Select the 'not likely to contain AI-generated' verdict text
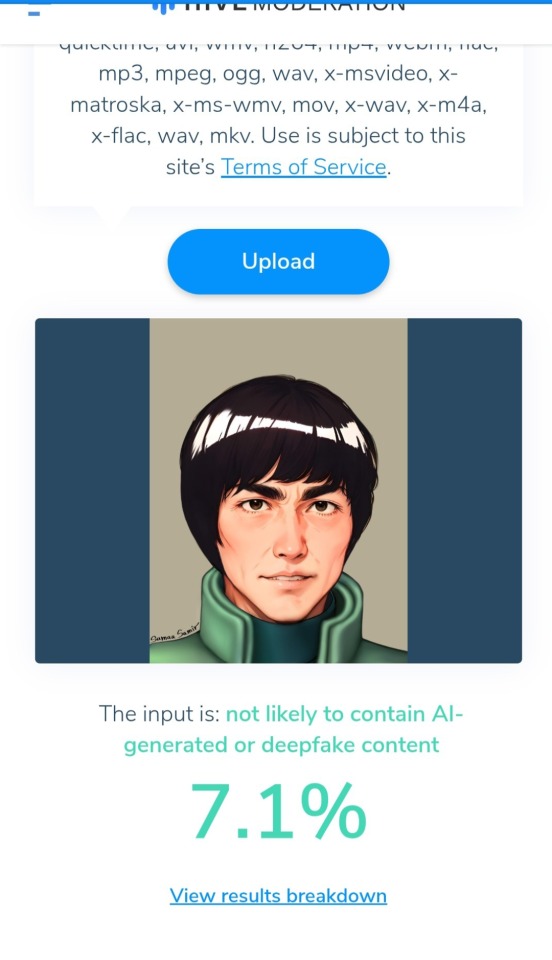The image size is (552, 960). (x=294, y=729)
